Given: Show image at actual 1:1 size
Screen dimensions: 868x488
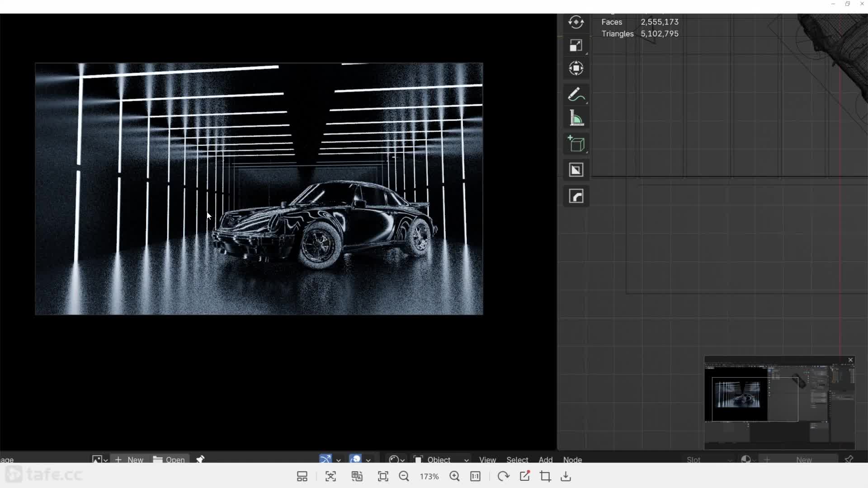Looking at the screenshot, I should 475,476.
